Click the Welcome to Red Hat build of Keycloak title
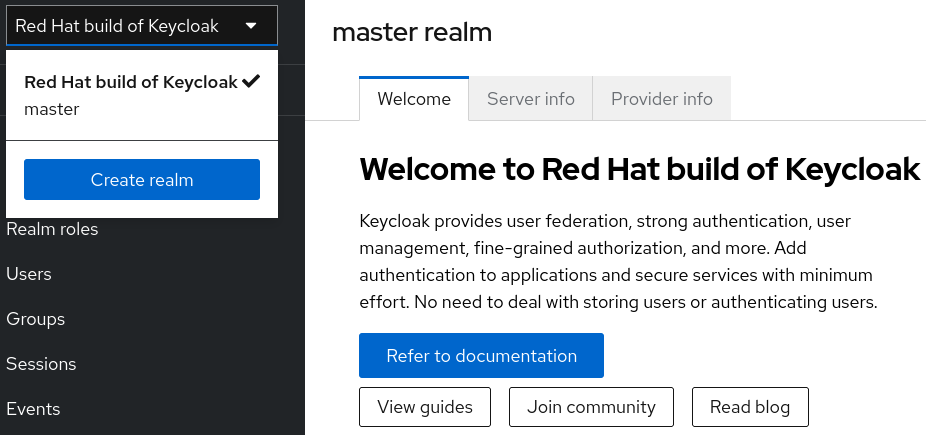This screenshot has height=435, width=926. tap(639, 169)
